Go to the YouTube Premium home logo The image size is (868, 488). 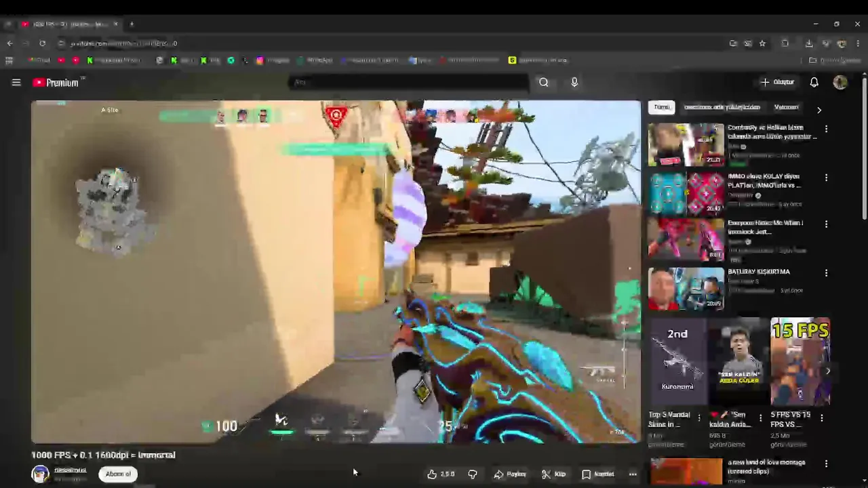58,83
